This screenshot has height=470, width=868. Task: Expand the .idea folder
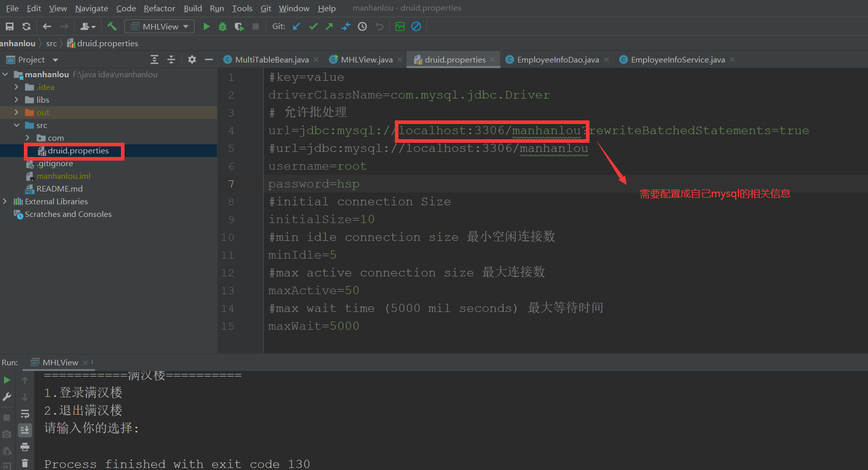(x=16, y=87)
